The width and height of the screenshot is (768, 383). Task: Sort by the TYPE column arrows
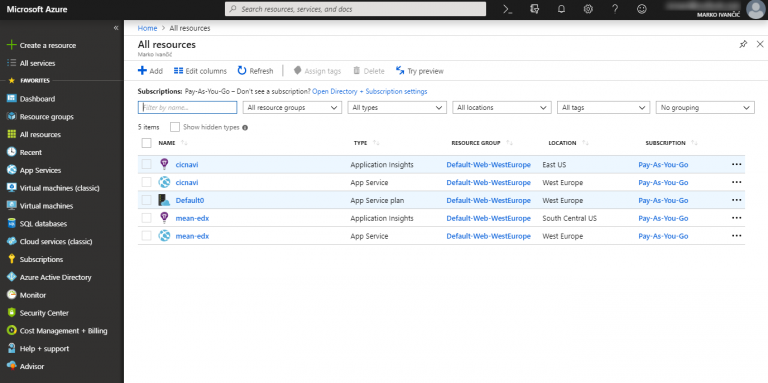click(376, 143)
